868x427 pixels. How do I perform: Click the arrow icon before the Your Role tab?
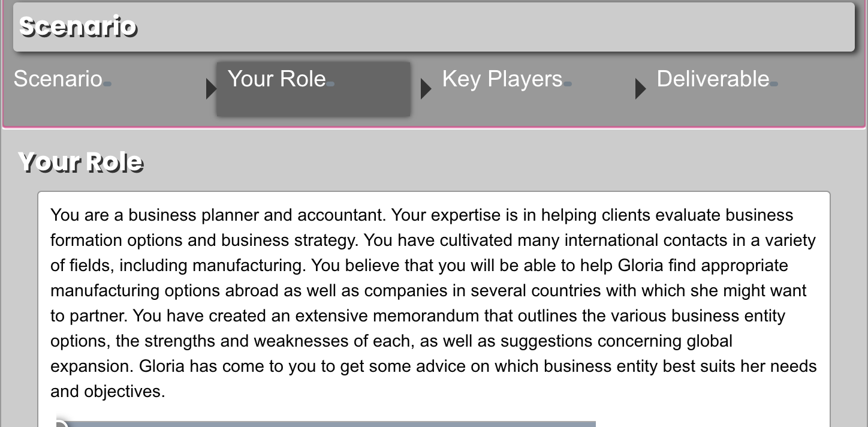click(x=211, y=88)
